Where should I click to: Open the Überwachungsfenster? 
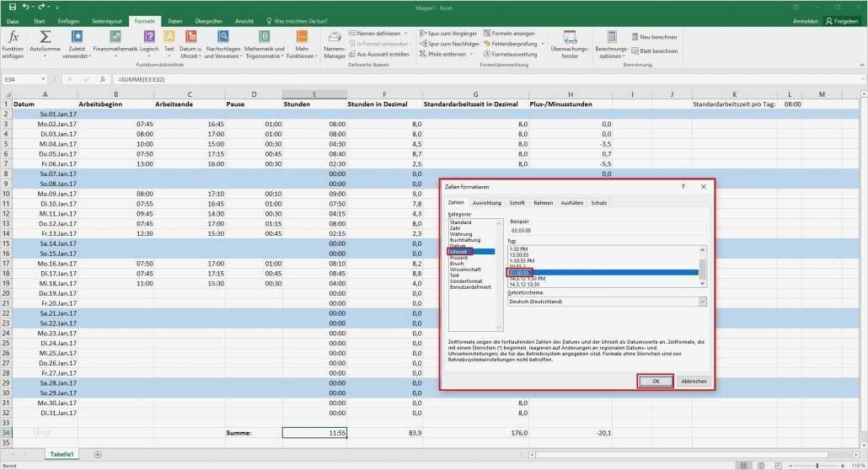coord(570,40)
